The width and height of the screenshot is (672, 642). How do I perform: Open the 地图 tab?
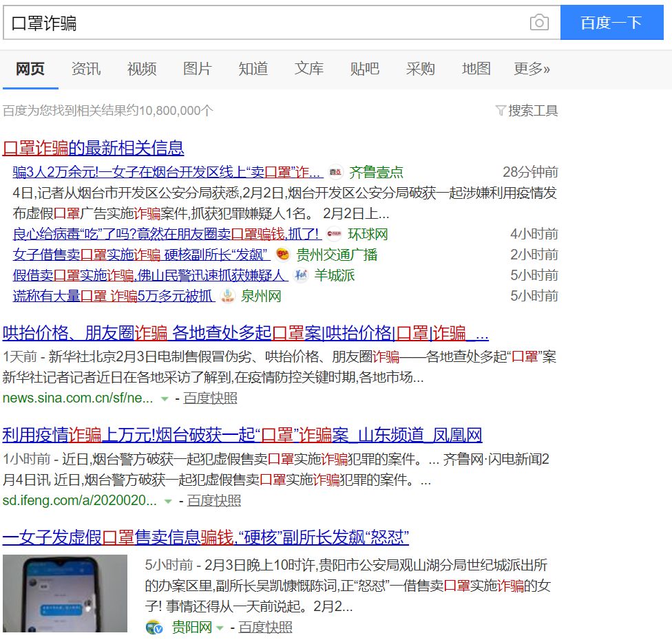[476, 69]
